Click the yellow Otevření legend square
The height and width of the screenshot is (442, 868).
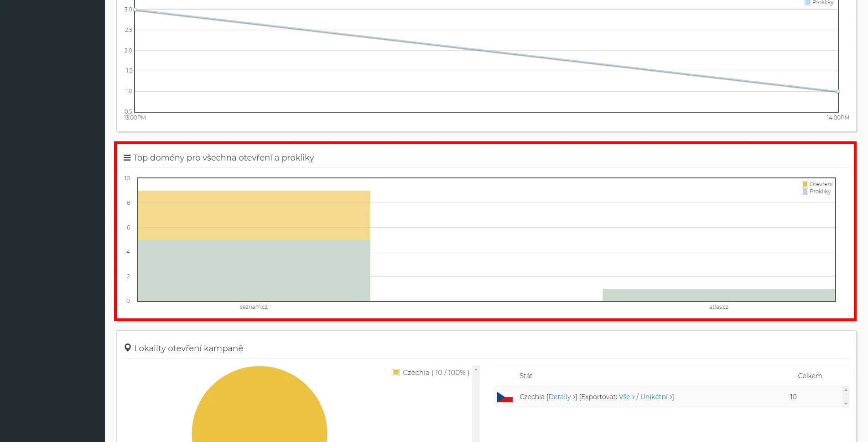[x=805, y=184]
